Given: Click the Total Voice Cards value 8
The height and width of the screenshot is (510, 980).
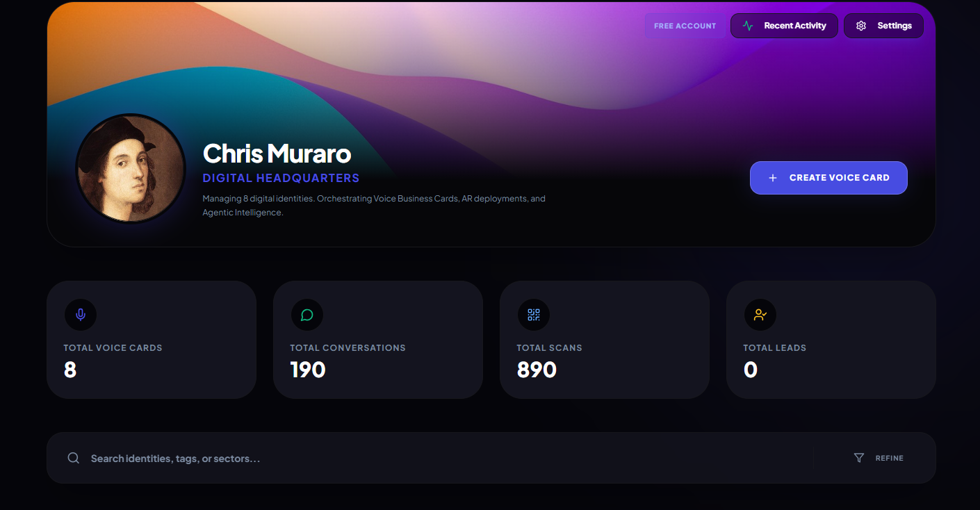Looking at the screenshot, I should (70, 370).
